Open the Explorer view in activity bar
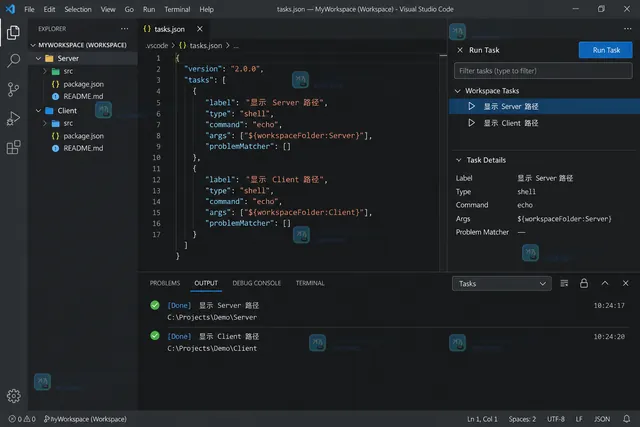Image resolution: width=640 pixels, height=427 pixels. (13, 32)
